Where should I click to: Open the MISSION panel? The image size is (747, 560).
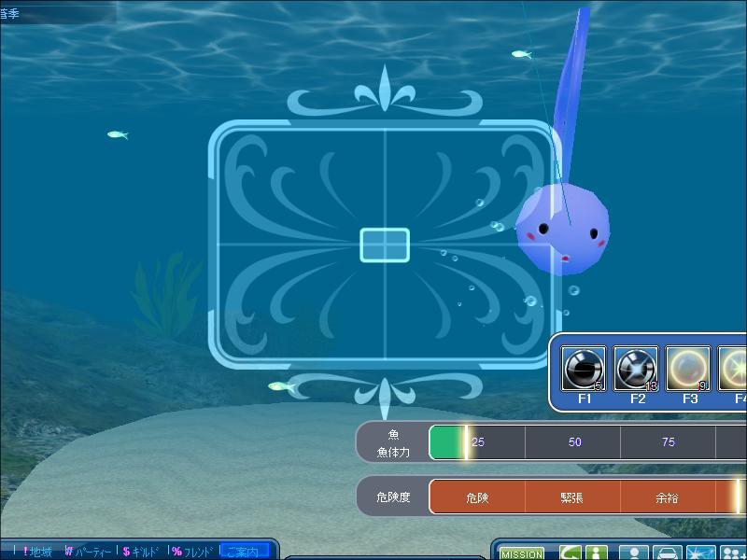(522, 553)
